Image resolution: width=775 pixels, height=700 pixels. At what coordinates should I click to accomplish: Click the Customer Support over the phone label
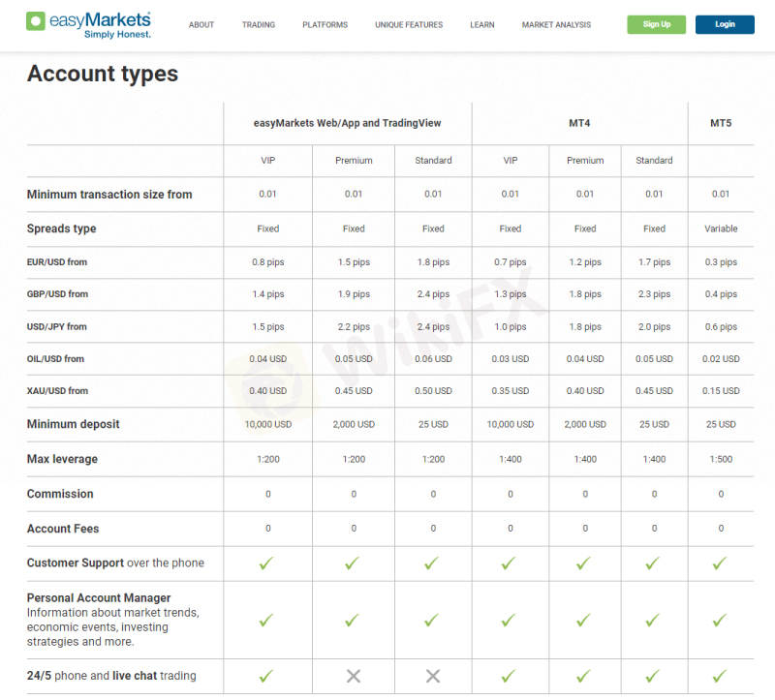tap(115, 563)
